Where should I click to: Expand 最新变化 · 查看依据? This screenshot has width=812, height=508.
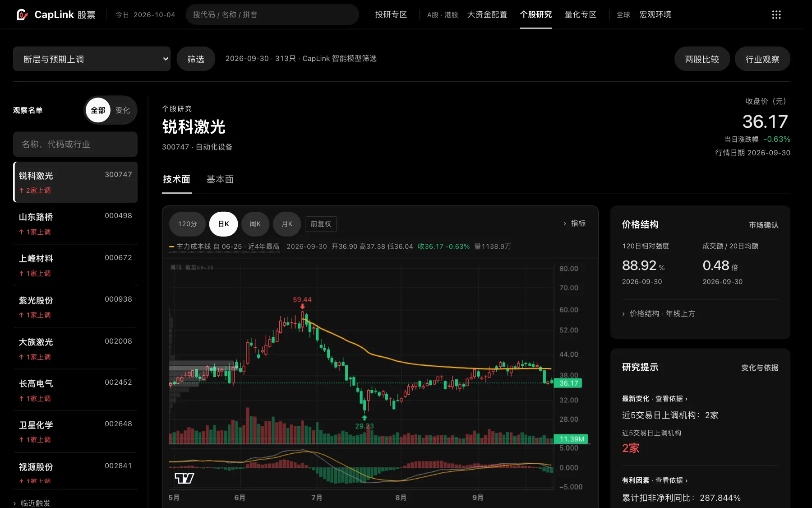tap(655, 399)
